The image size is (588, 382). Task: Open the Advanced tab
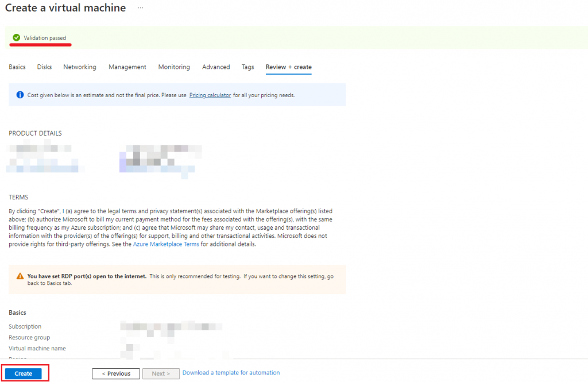[x=216, y=67]
